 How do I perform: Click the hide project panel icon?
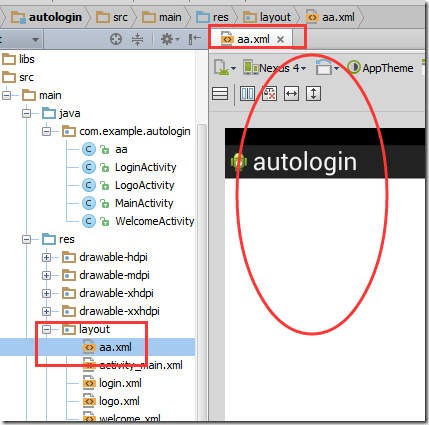coord(194,39)
